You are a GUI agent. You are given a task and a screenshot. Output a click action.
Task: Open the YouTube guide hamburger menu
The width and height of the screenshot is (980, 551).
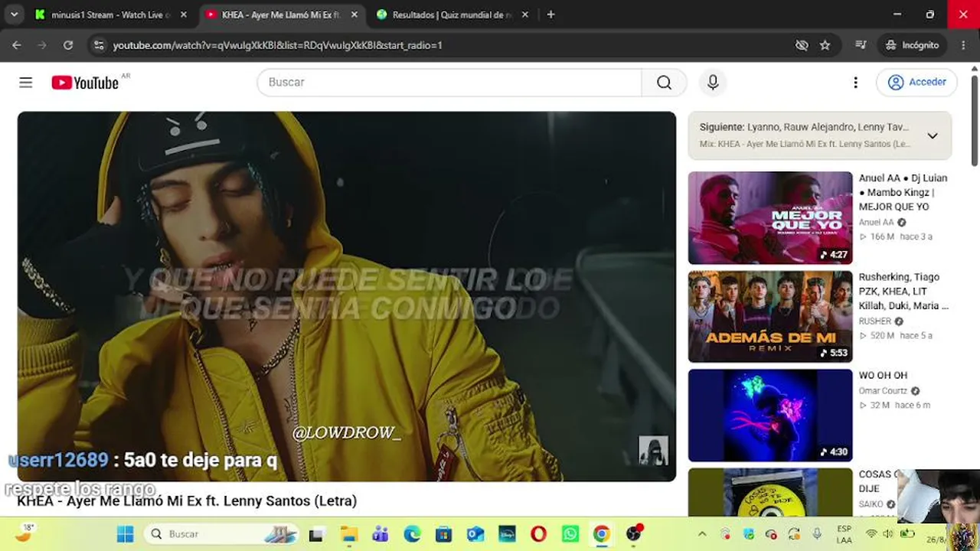click(x=26, y=83)
